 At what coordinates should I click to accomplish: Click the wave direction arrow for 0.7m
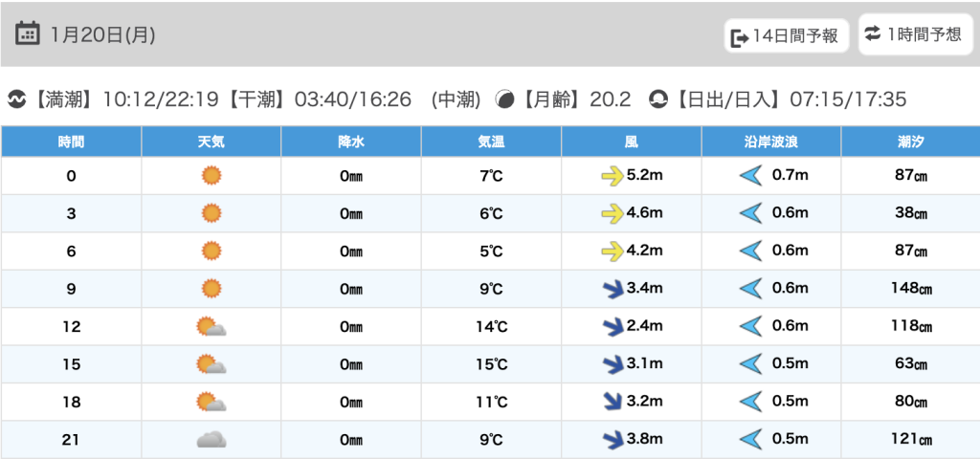click(x=750, y=175)
